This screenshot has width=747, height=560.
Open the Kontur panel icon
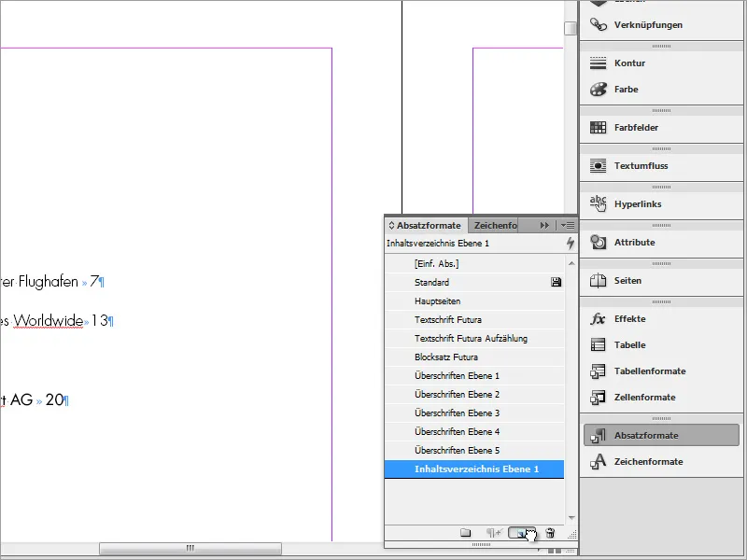[599, 63]
